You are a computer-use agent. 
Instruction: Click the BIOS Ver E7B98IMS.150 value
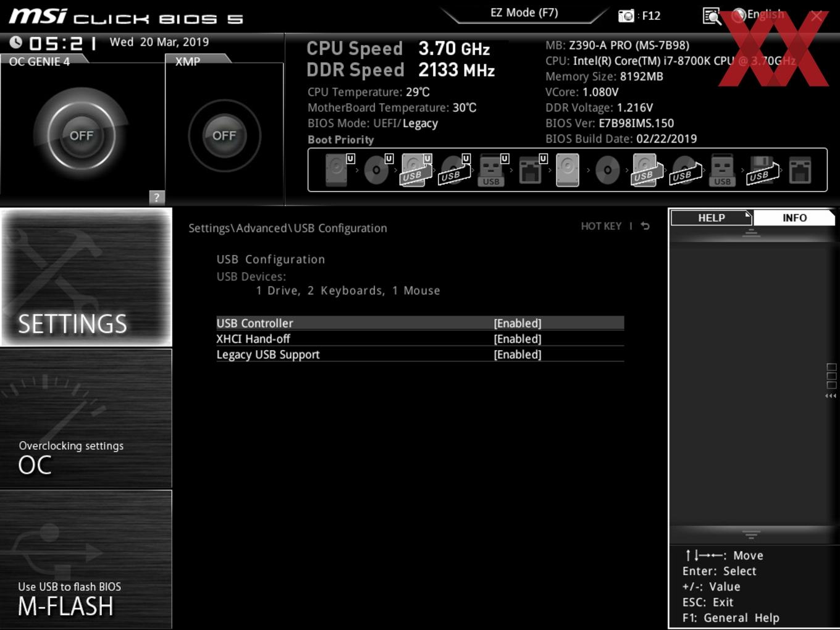click(x=636, y=123)
